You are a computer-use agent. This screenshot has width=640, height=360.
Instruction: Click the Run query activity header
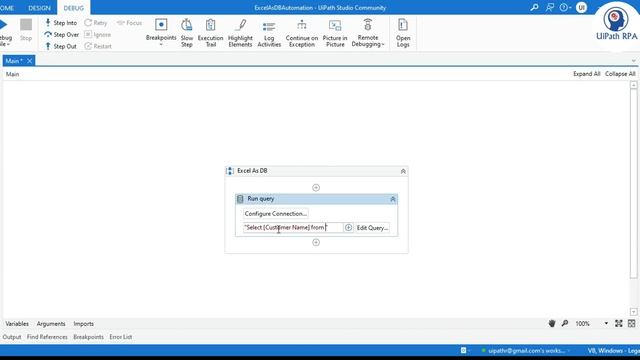[316, 199]
